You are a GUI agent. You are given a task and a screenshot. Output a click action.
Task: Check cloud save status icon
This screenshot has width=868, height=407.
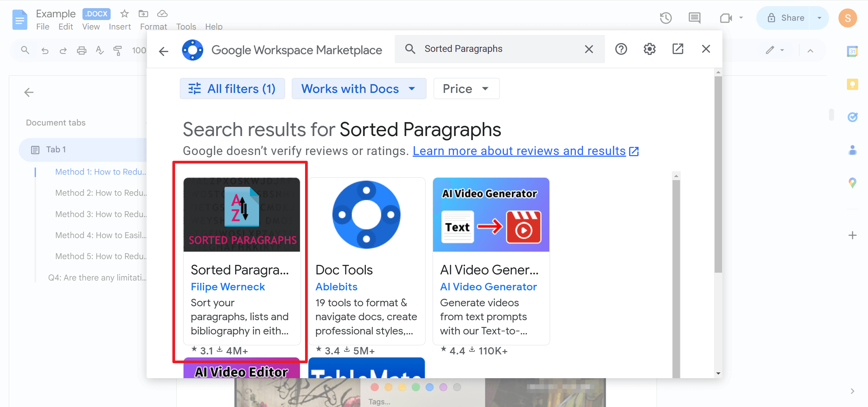[x=162, y=14]
